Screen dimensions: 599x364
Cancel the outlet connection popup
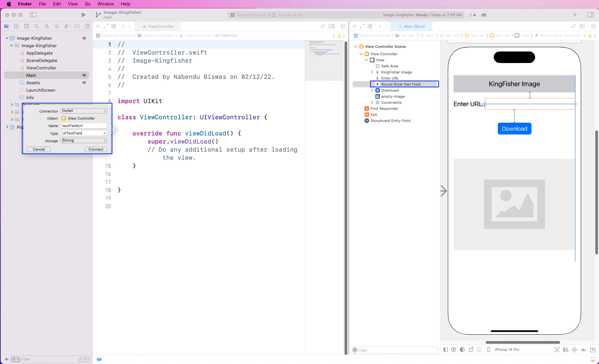tap(39, 149)
